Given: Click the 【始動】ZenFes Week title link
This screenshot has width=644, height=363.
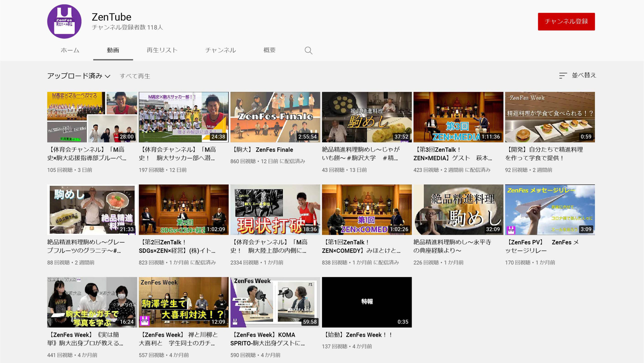Looking at the screenshot, I should [x=357, y=335].
